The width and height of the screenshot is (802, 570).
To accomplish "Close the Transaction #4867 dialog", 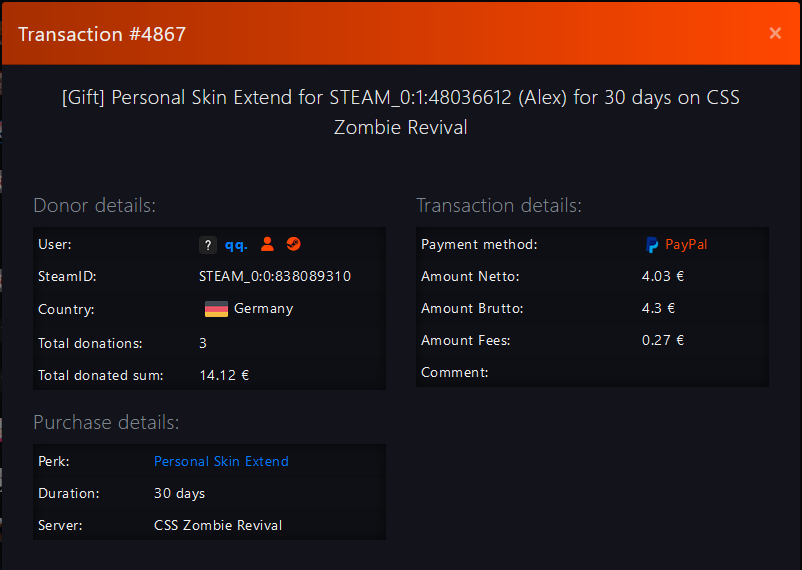I will point(775,33).
